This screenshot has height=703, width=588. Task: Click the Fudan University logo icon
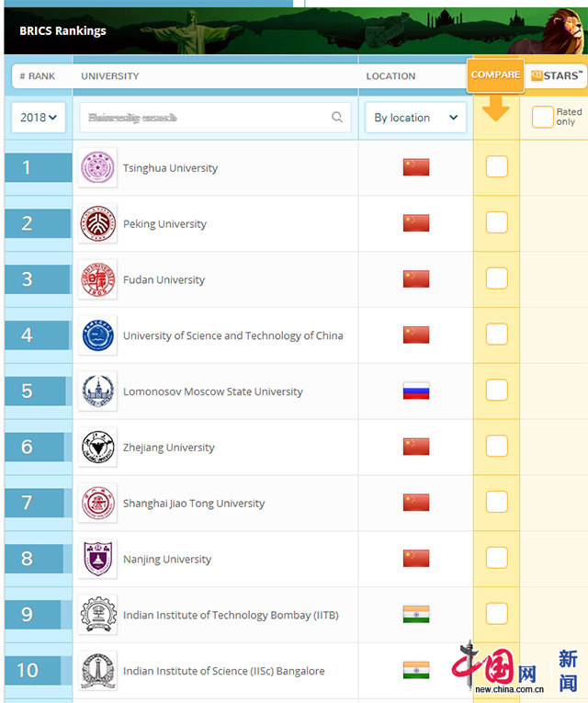pyautogui.click(x=97, y=279)
